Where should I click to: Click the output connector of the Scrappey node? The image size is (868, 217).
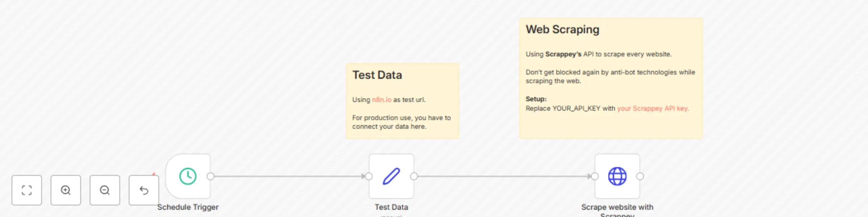(639, 176)
